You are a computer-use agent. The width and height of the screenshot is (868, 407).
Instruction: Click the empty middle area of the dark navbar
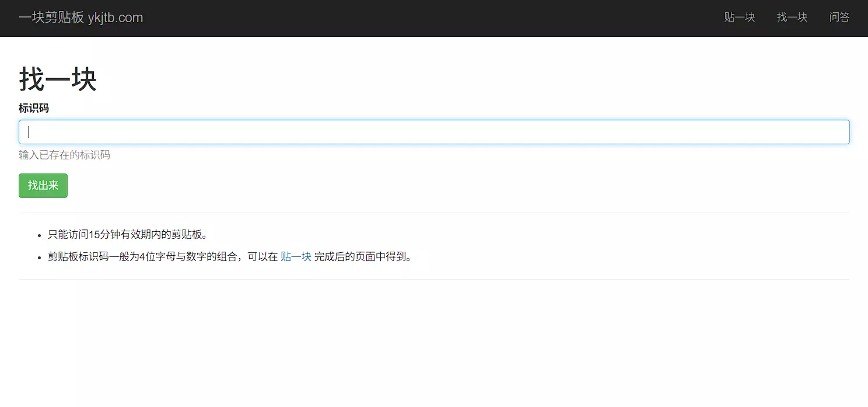click(432, 18)
